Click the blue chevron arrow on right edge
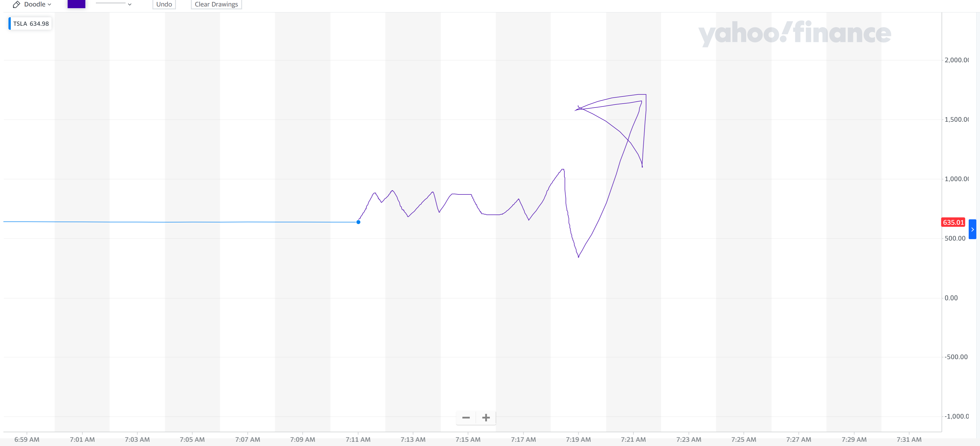The height and width of the screenshot is (446, 980). pyautogui.click(x=972, y=229)
